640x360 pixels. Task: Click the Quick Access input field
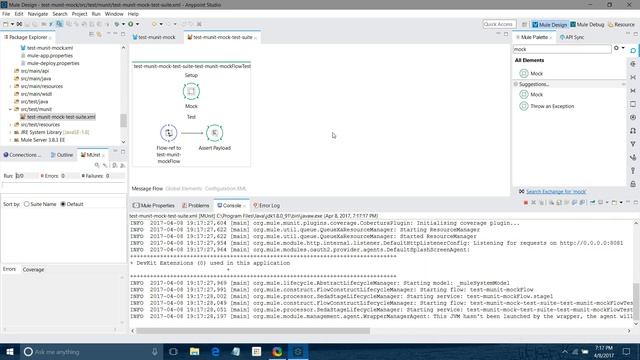pyautogui.click(x=499, y=24)
